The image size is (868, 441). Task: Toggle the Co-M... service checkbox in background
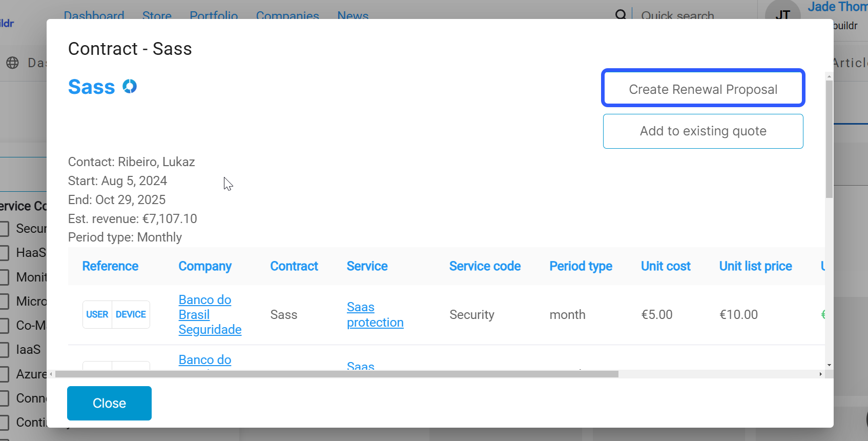point(4,326)
